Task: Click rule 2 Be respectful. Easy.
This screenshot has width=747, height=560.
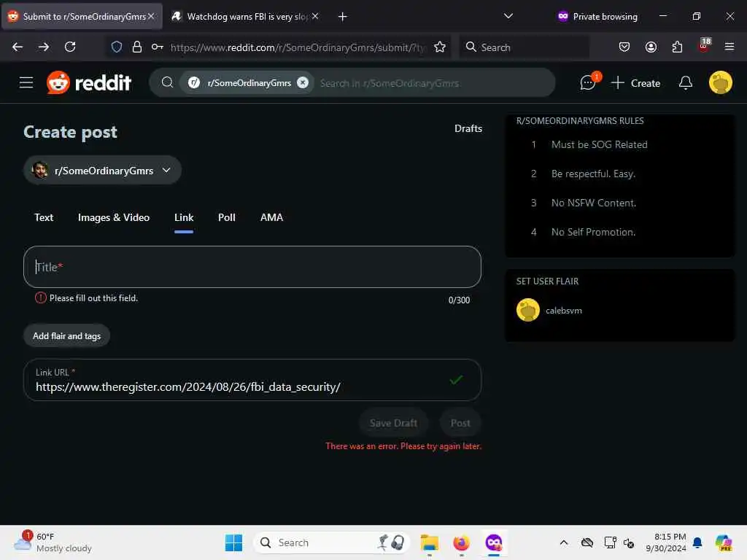Action: tap(593, 174)
